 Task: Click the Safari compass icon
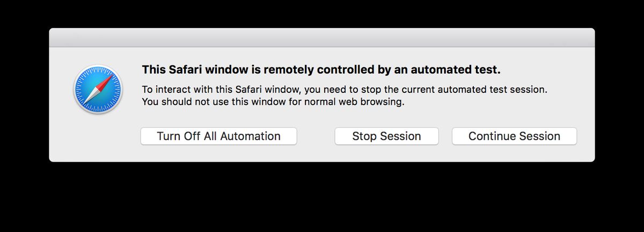tap(98, 89)
